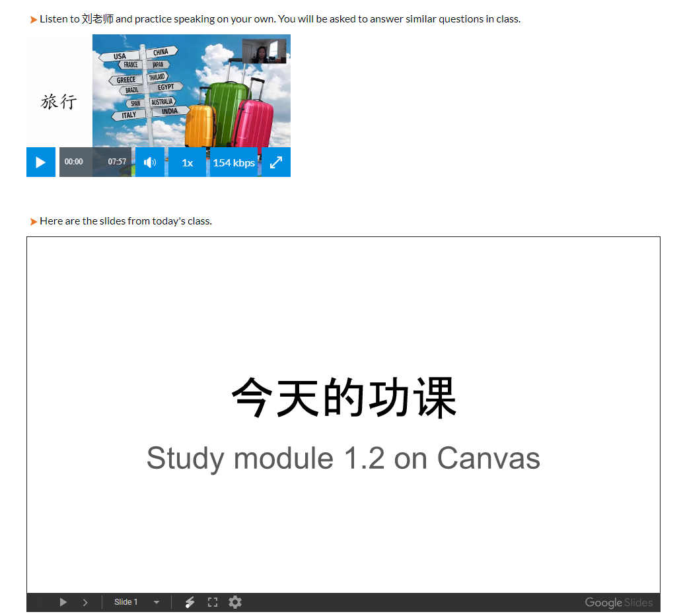Click the 旅行 label beside the video
Image resolution: width=681 pixels, height=616 pixels.
click(x=59, y=102)
